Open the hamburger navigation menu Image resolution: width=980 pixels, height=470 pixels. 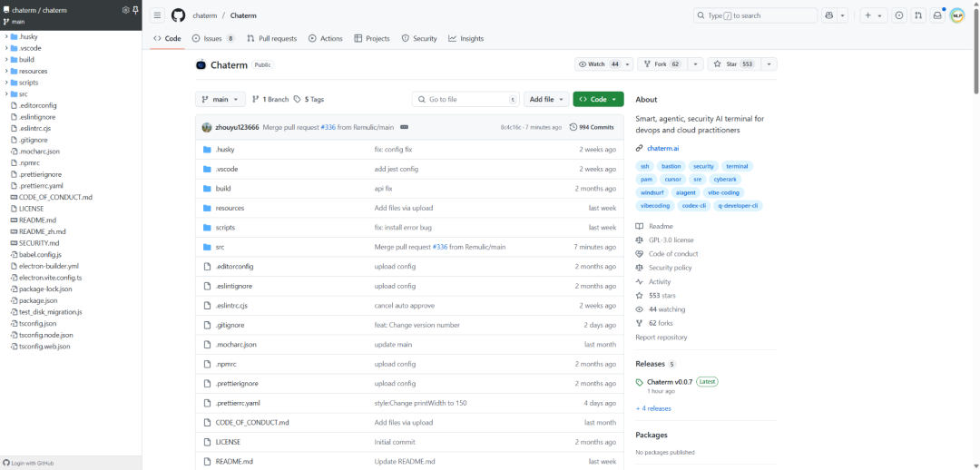[x=158, y=15]
